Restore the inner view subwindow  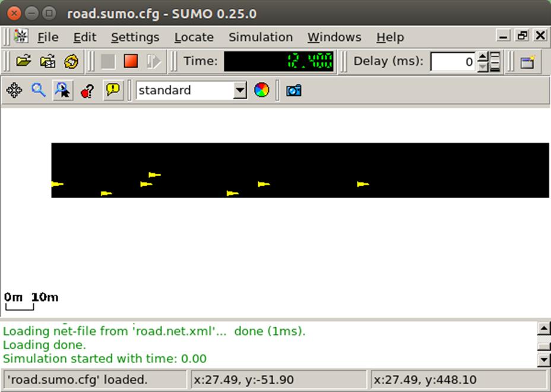pos(522,36)
